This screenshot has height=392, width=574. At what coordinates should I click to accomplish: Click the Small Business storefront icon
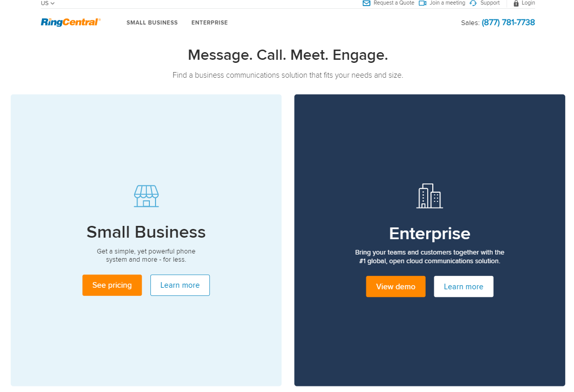pos(146,196)
